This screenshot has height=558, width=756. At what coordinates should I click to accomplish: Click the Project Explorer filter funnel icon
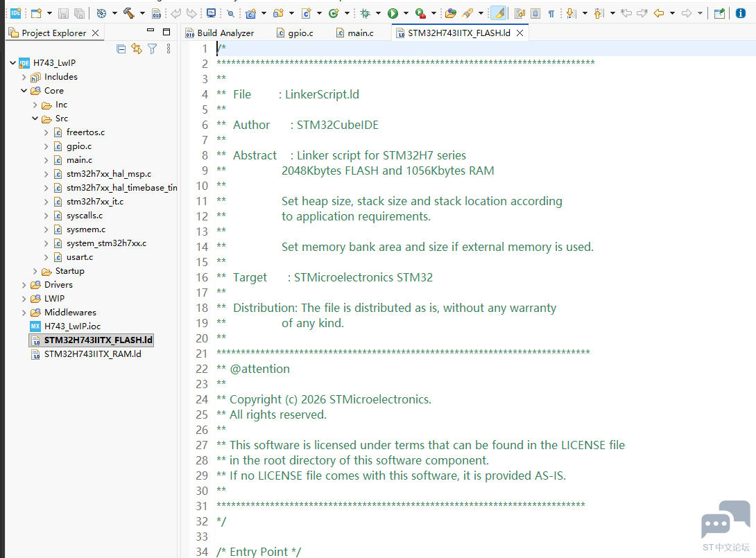click(153, 49)
